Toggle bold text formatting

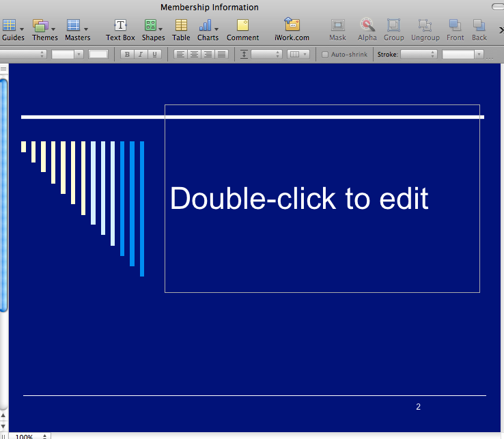(x=127, y=55)
